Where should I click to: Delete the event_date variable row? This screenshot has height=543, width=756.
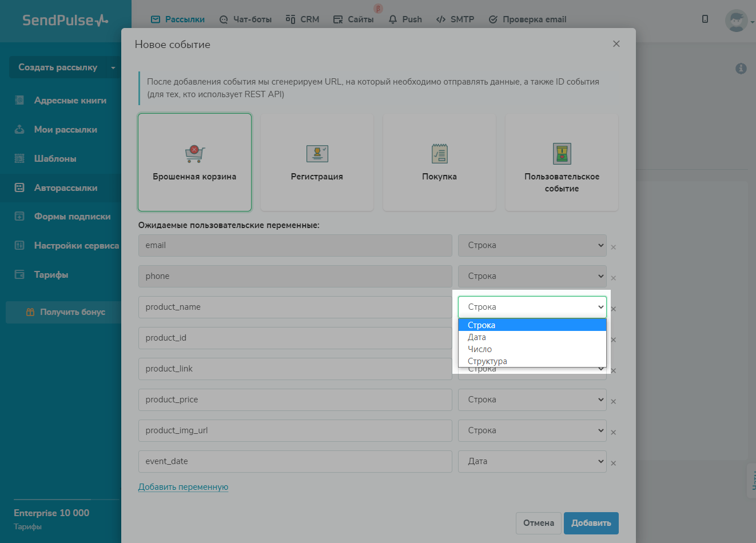point(613,464)
